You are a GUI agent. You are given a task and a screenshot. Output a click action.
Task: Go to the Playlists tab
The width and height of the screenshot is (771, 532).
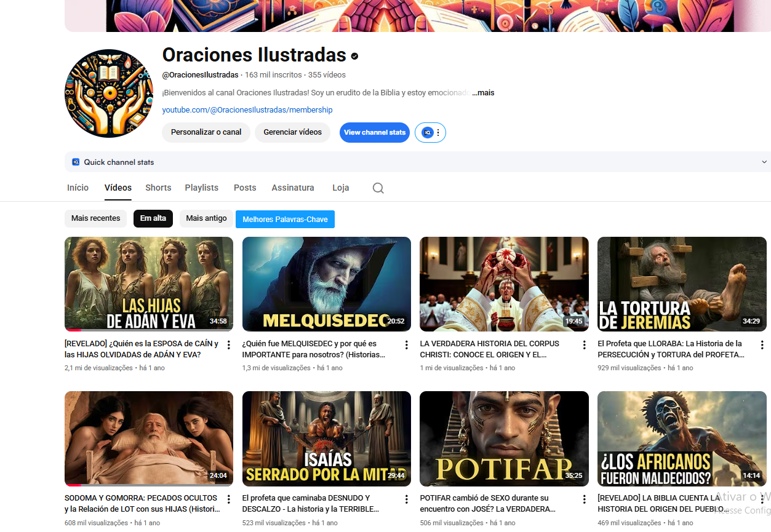pyautogui.click(x=202, y=188)
